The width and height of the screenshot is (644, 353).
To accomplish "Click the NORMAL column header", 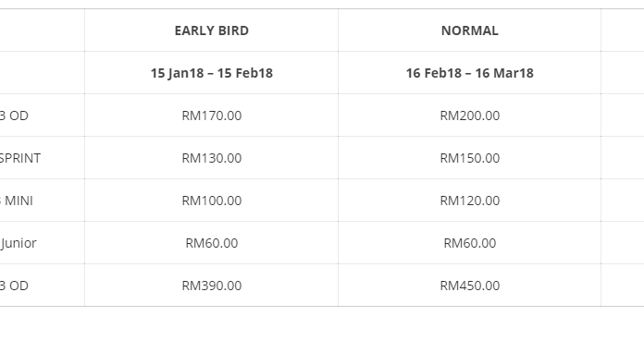I will tap(469, 30).
